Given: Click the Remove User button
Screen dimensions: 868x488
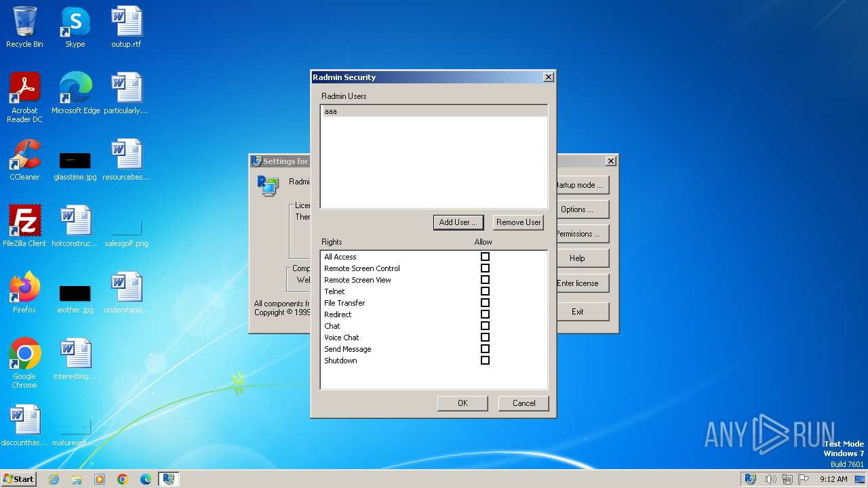Looking at the screenshot, I should 518,222.
